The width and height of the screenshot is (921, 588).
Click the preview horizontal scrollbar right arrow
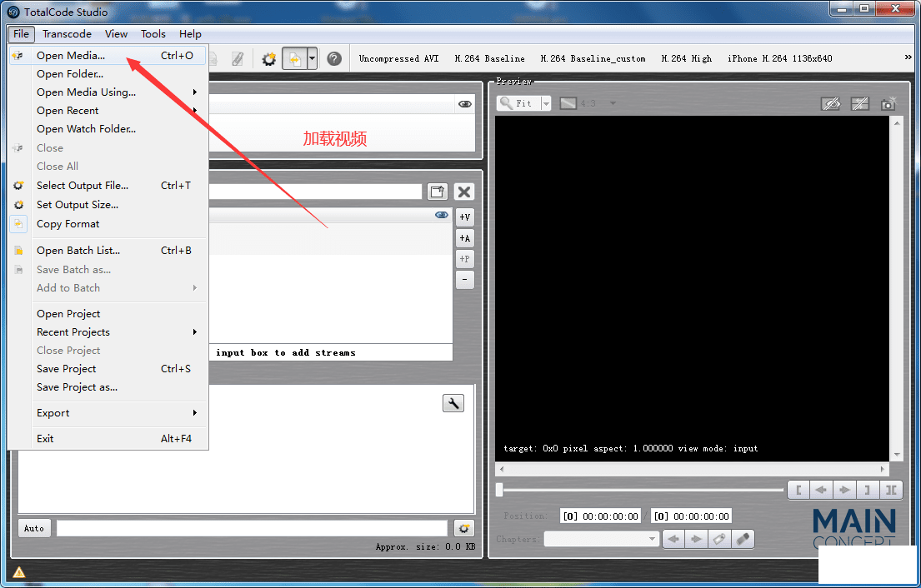click(882, 470)
